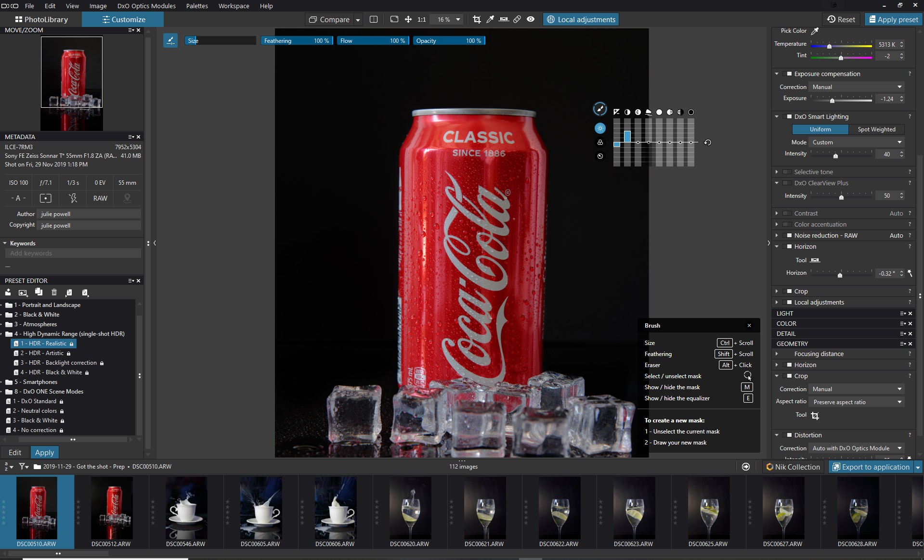This screenshot has height=560, width=924.
Task: Toggle DxO ClearView Plus on or off
Action: (787, 183)
